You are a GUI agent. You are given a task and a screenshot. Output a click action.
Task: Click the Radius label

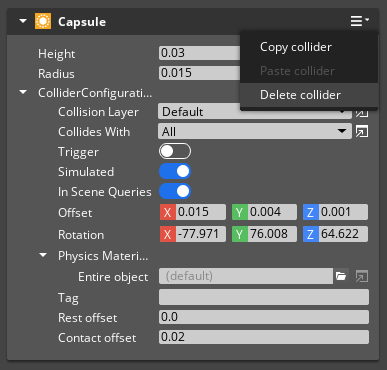[56, 74]
